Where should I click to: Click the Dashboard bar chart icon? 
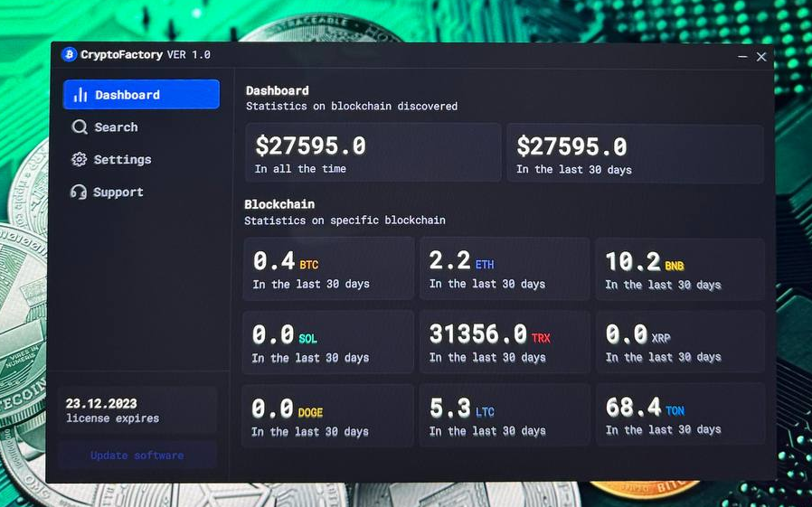(80, 95)
